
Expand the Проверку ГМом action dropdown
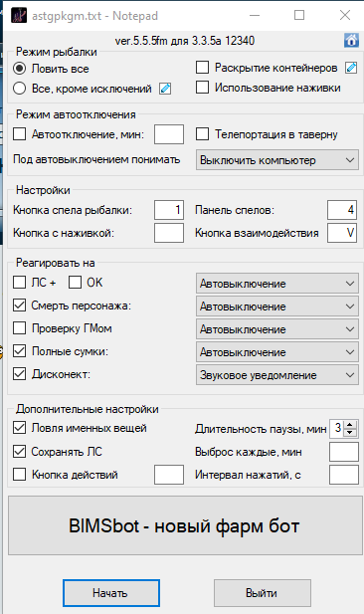coord(277,329)
